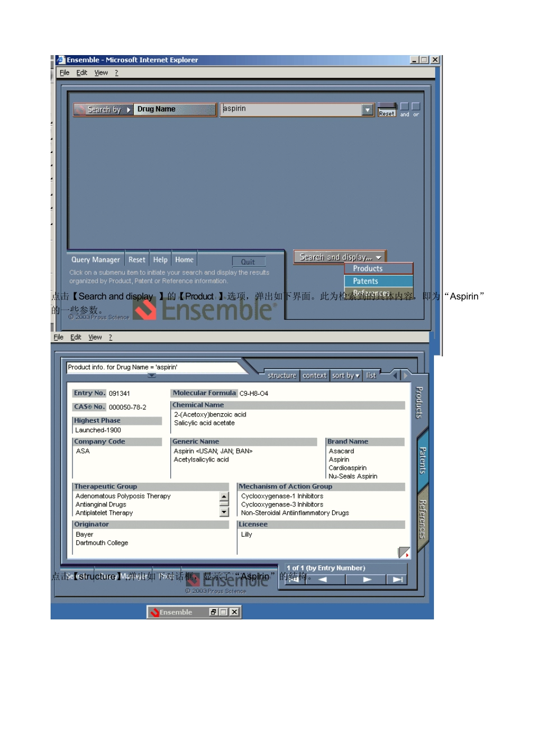This screenshot has height=756, width=534.
Task: Click entry number 091341
Action: tap(119, 393)
